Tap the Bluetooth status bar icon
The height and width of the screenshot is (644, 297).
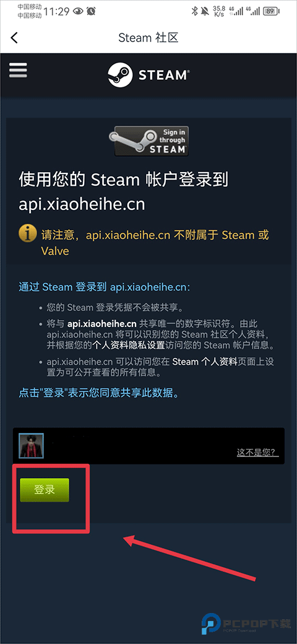[x=194, y=12]
